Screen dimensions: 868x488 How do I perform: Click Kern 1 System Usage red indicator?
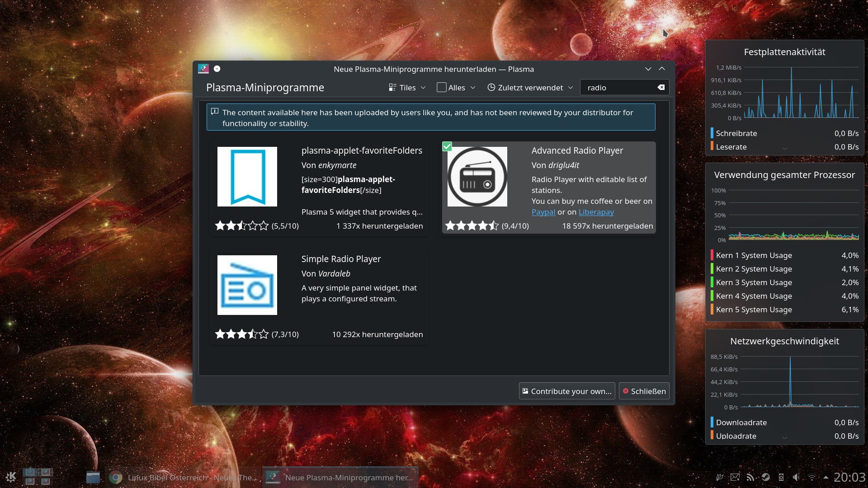coord(712,255)
